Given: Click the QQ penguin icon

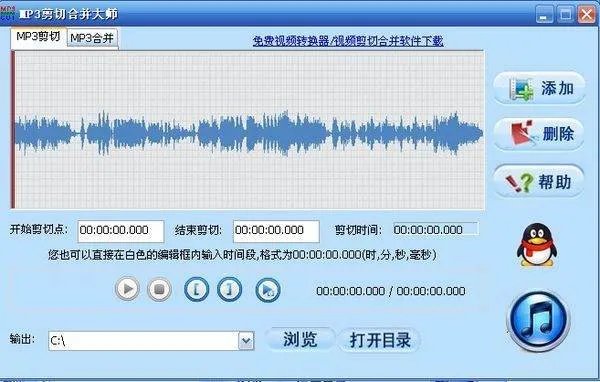Looking at the screenshot, I should (x=537, y=245).
